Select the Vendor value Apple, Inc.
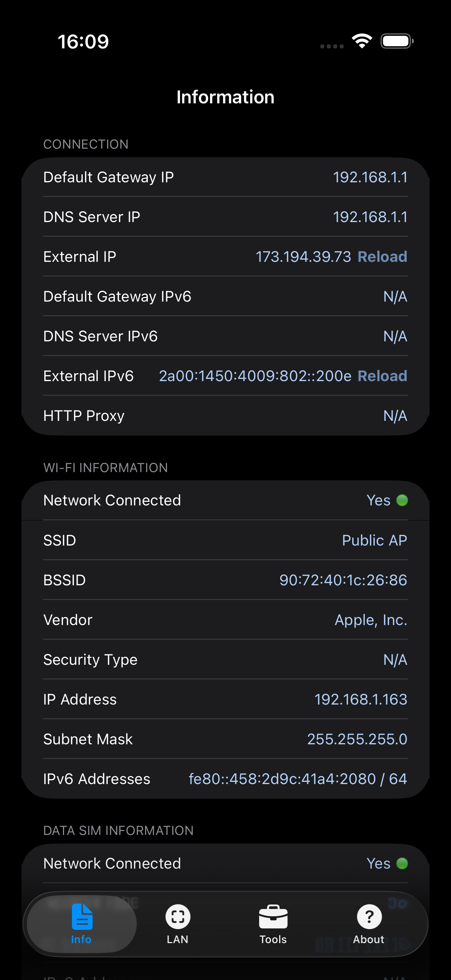Image resolution: width=451 pixels, height=980 pixels. [371, 620]
